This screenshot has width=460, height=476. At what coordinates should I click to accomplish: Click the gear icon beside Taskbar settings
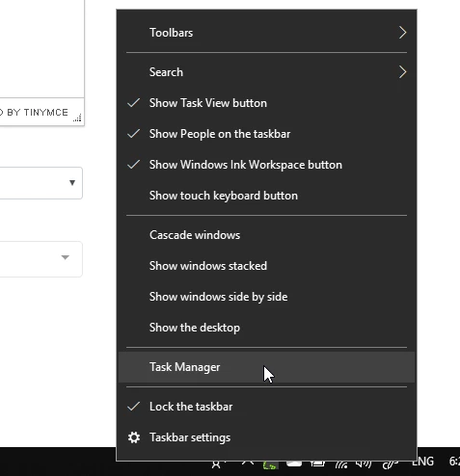pos(134,437)
